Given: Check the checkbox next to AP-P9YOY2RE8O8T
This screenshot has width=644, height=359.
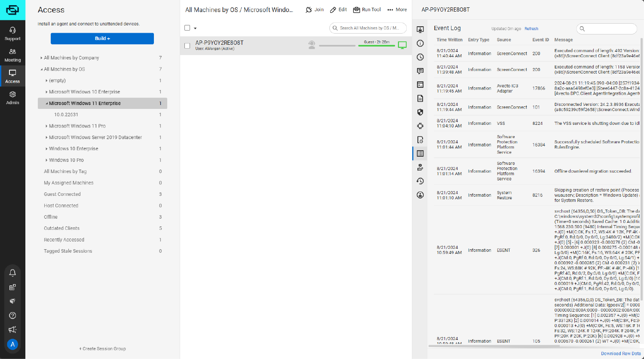Looking at the screenshot, I should 187,45.
